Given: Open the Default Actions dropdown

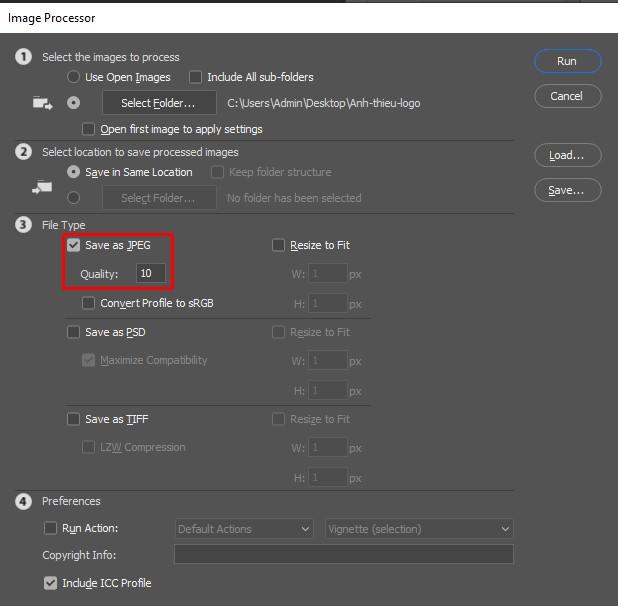Looking at the screenshot, I should (246, 528).
